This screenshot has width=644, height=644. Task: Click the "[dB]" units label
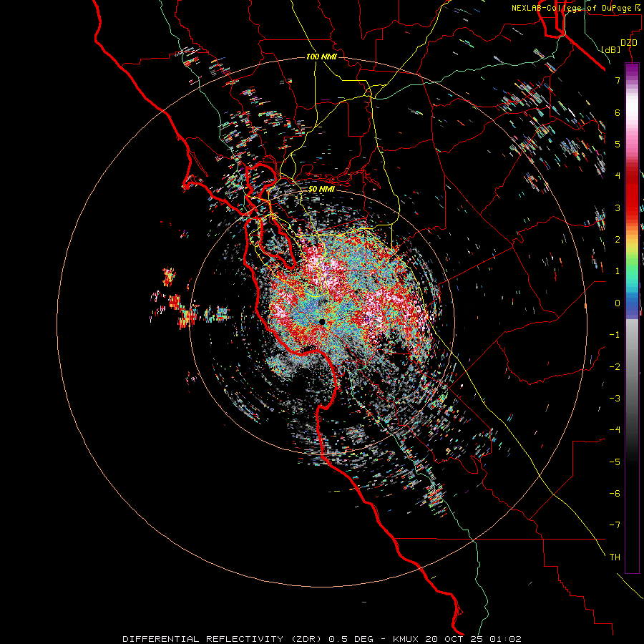(x=611, y=49)
